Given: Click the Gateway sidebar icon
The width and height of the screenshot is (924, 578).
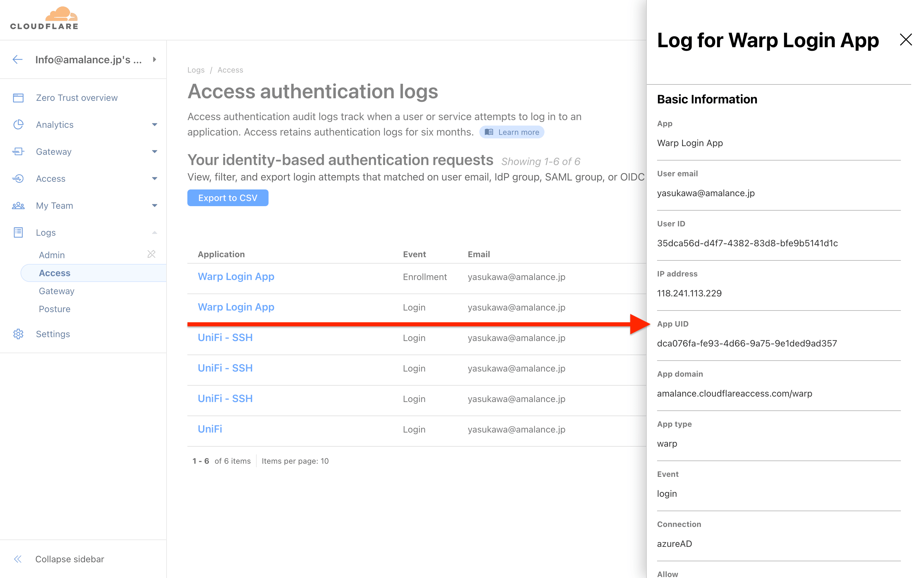Looking at the screenshot, I should coord(18,152).
